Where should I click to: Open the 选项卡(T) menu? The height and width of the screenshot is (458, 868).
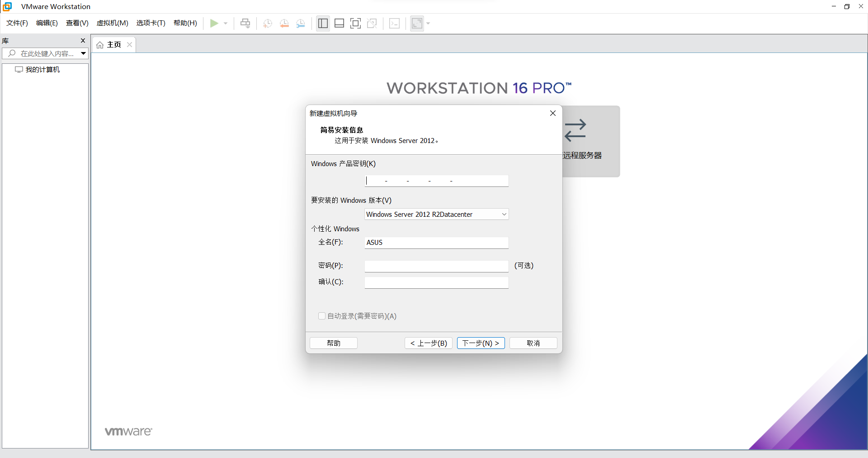click(151, 23)
